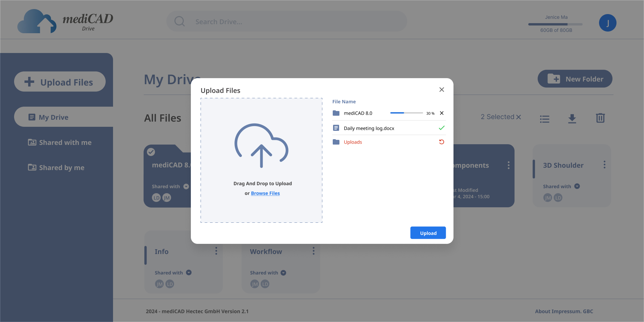The image size is (644, 322).
Task: Click Browse Files link
Action: (265, 193)
